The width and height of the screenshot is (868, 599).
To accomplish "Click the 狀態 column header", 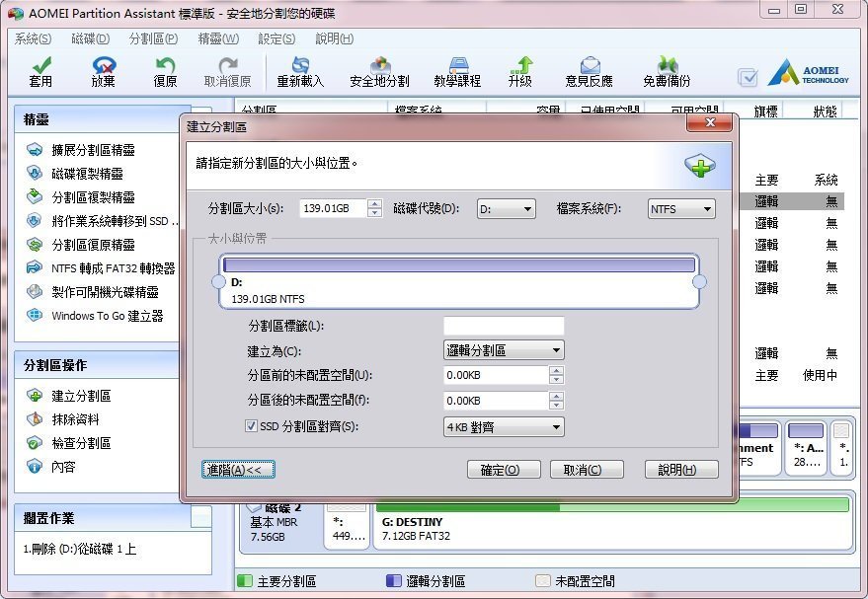I will pyautogui.click(x=825, y=112).
